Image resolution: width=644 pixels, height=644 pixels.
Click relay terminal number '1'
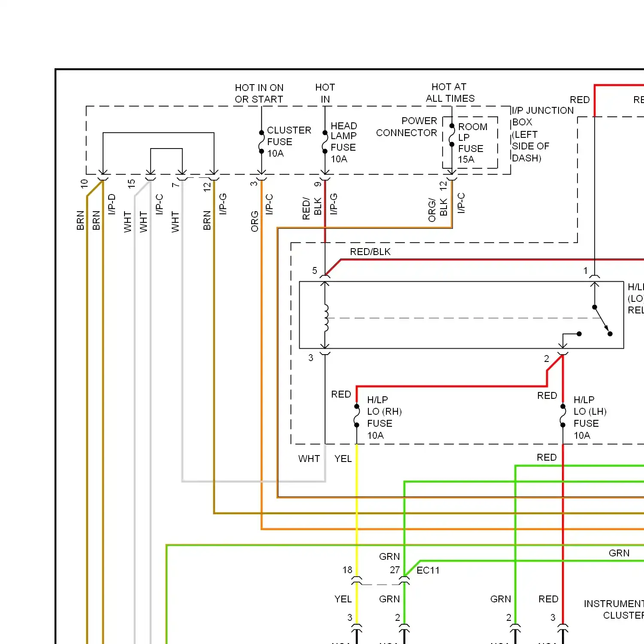[x=585, y=270]
